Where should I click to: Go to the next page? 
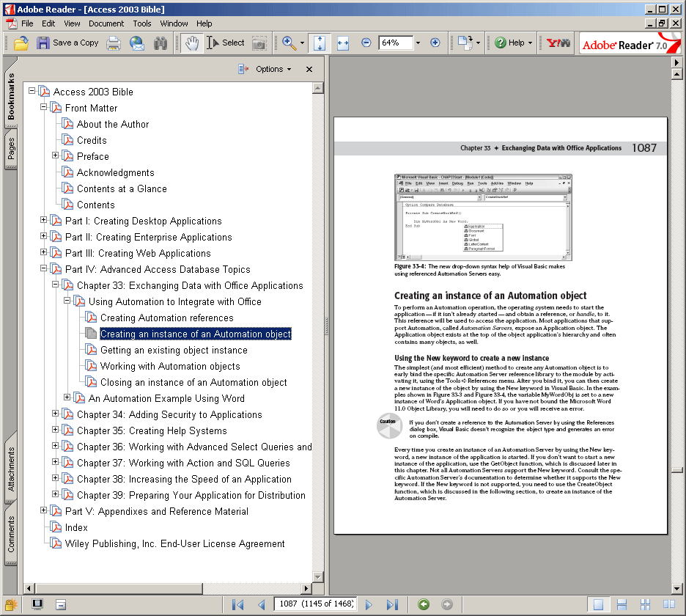tap(369, 604)
